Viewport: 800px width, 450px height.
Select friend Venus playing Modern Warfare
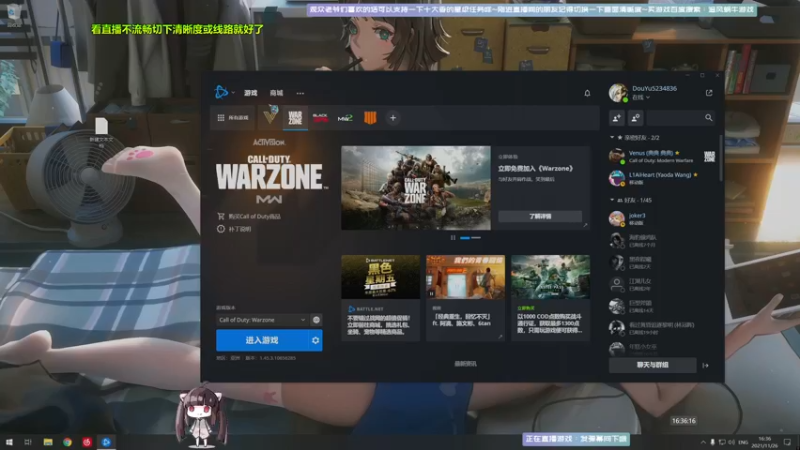tap(662, 156)
